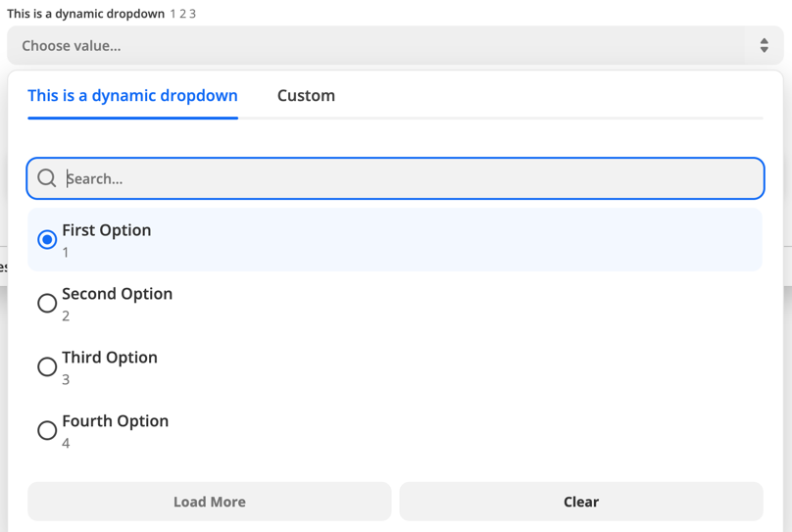Viewport: 792px width, 532px height.
Task: Focus the Search text field
Action: pos(412,178)
